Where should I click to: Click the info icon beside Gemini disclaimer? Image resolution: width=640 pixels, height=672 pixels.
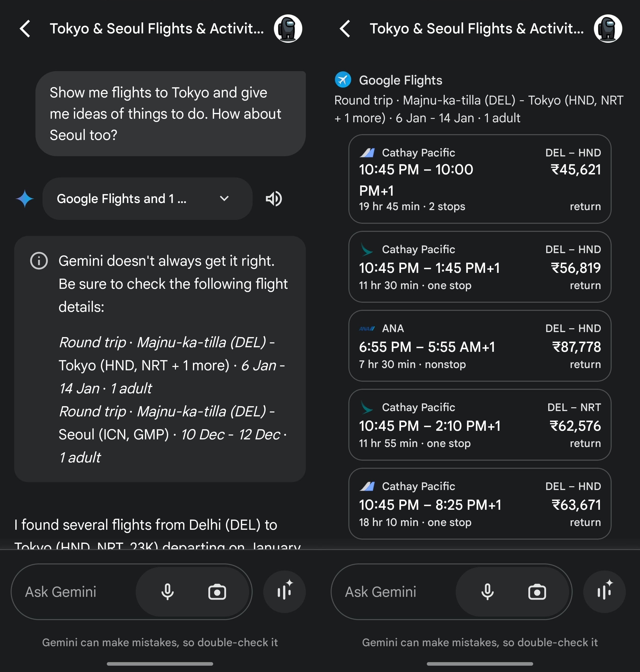(x=39, y=261)
